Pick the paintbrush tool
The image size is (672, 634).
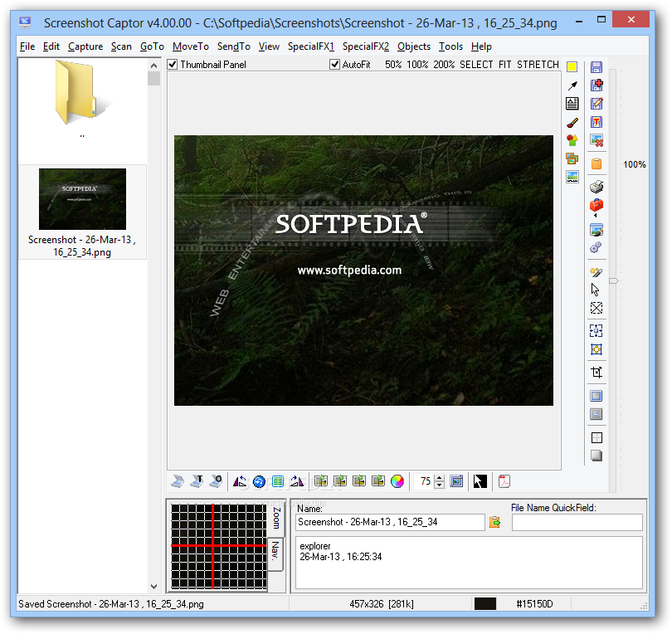point(572,123)
